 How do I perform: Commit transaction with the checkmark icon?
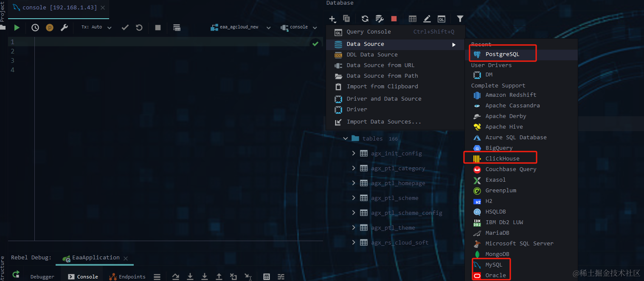[x=125, y=28]
